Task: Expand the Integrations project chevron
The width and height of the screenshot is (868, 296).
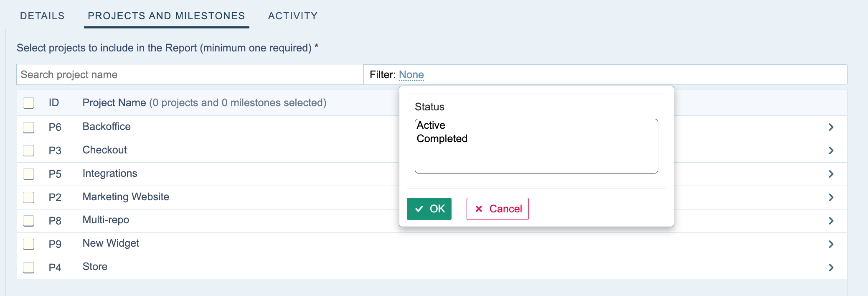Action: [x=831, y=174]
